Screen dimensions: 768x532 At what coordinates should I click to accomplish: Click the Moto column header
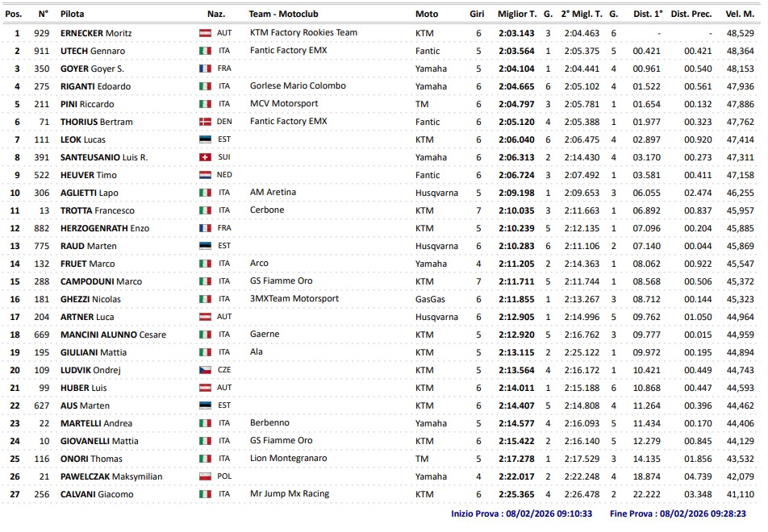[427, 14]
